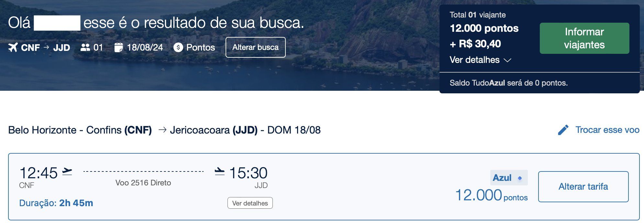Click the airplane icon beside CNF
This screenshot has width=644, height=223.
(13, 47)
